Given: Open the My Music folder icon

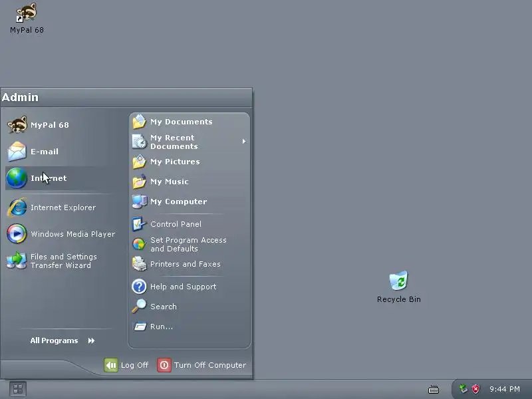Looking at the screenshot, I should [x=139, y=182].
